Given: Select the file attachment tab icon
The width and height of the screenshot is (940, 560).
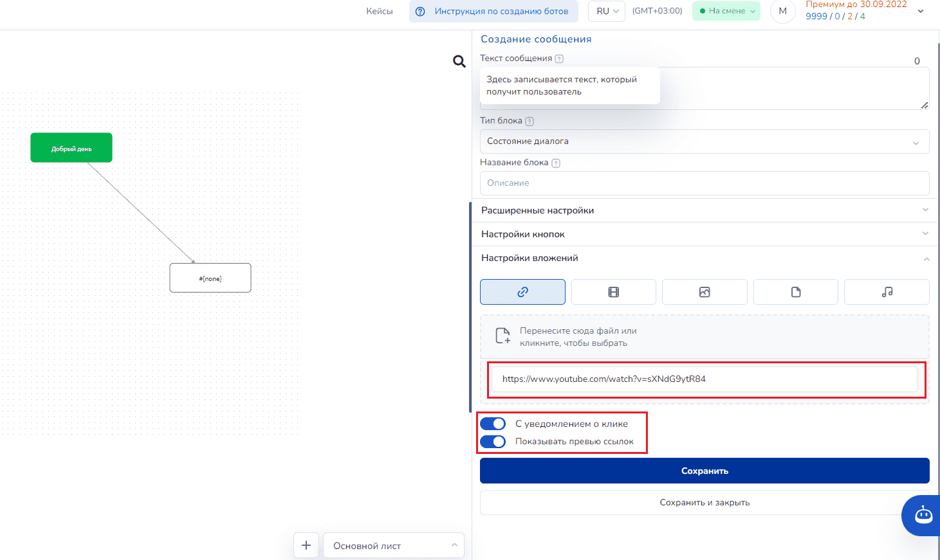Looking at the screenshot, I should point(796,292).
